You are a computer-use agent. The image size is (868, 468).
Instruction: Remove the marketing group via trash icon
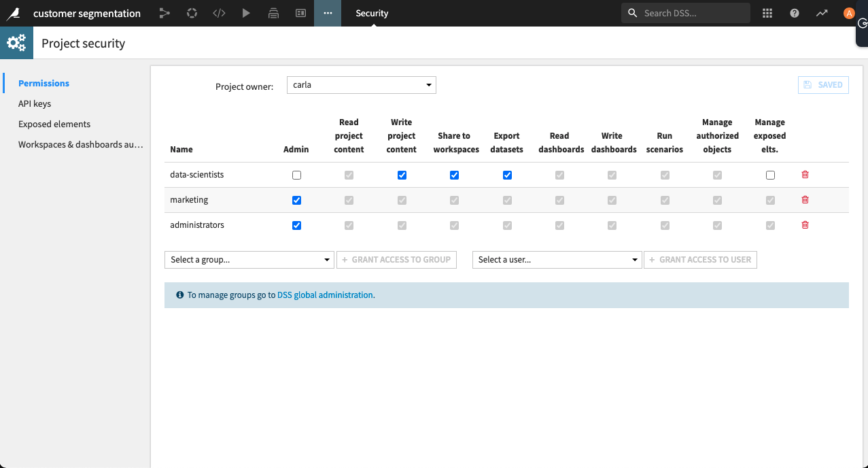click(805, 200)
